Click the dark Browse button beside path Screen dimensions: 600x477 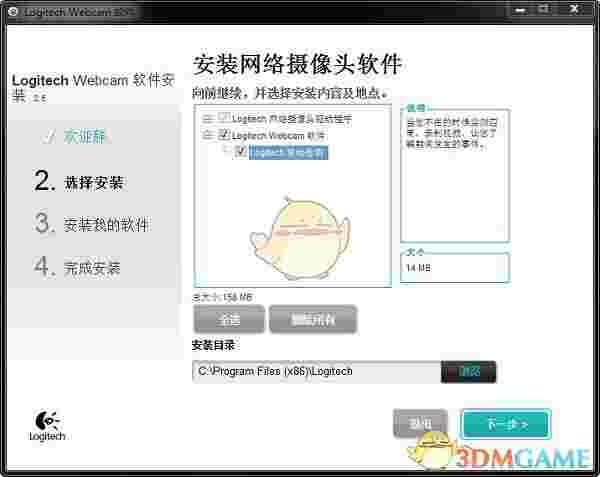tap(469, 371)
